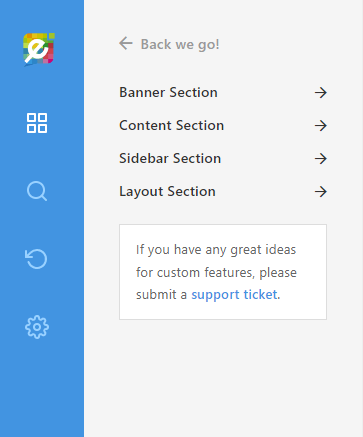Image resolution: width=363 pixels, height=437 pixels.
Task: Expand the Layout Section arrow
Action: coord(321,192)
